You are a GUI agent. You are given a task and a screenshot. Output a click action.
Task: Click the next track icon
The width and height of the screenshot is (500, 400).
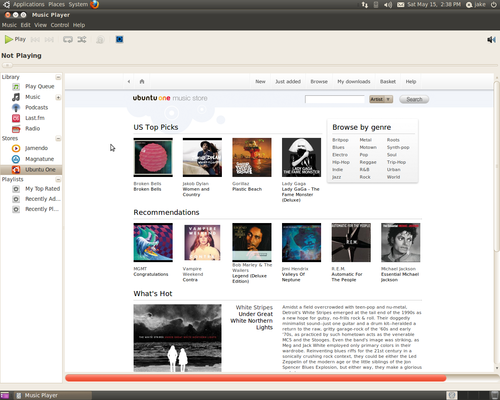[x=49, y=40]
